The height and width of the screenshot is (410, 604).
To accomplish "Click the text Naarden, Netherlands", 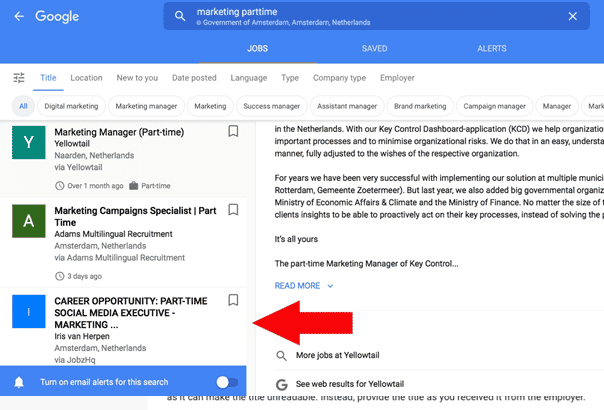I will pyautogui.click(x=94, y=156).
